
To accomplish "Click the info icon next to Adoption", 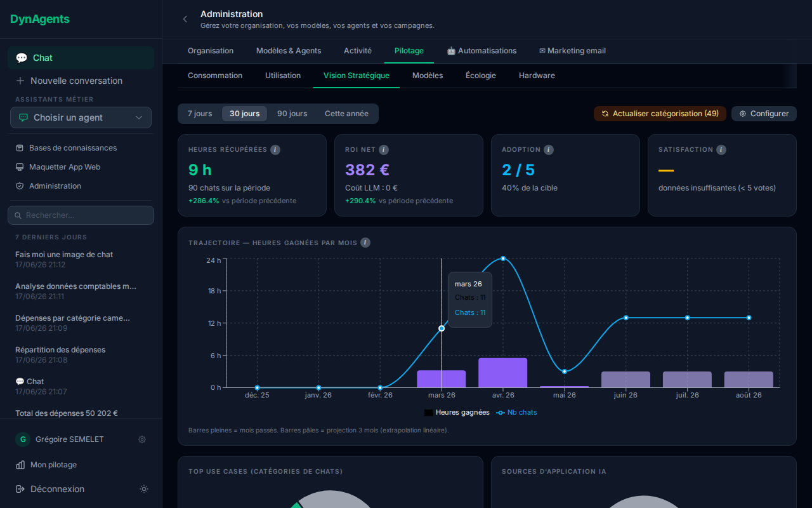I will coord(549,150).
